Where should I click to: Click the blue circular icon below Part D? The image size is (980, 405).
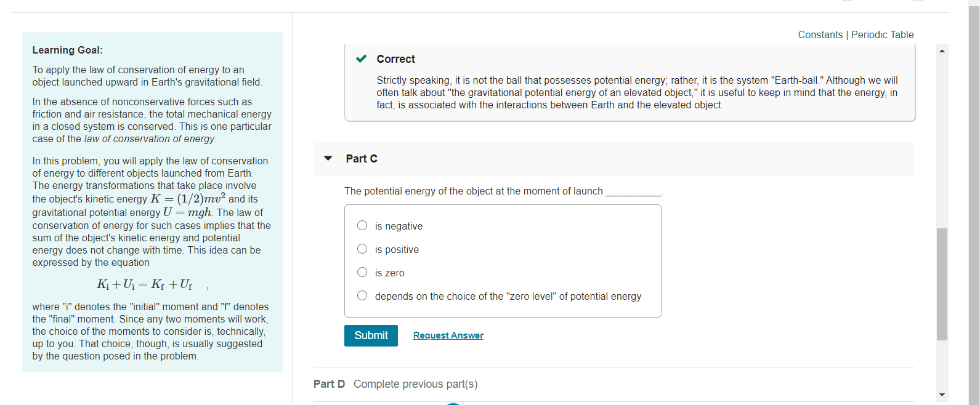(453, 404)
